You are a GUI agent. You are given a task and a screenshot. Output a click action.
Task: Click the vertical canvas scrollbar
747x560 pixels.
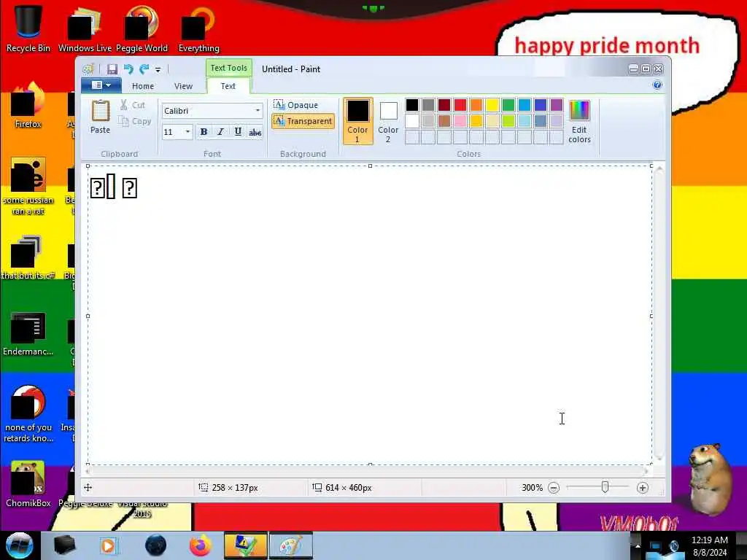click(659, 313)
